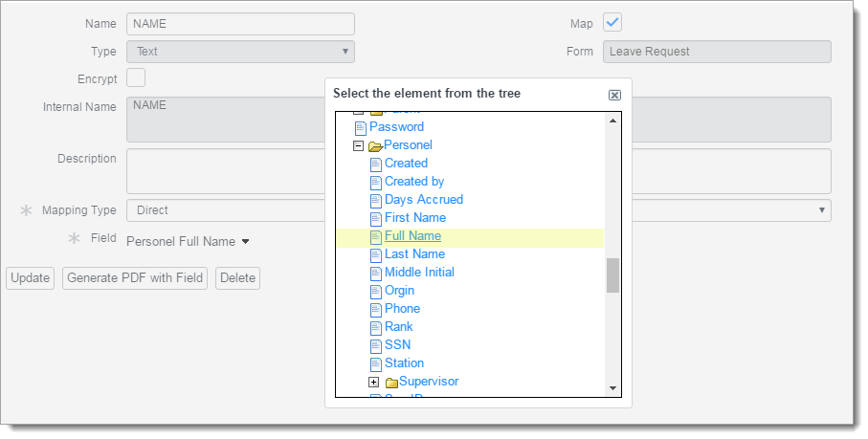
Task: Click the Name input field
Action: pos(240,24)
